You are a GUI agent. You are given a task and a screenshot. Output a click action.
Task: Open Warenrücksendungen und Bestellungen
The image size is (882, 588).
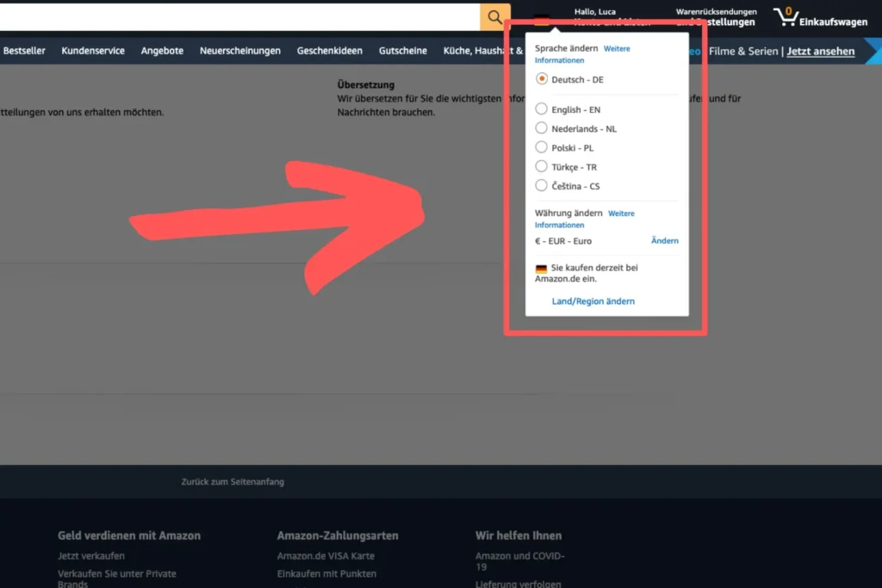[716, 17]
